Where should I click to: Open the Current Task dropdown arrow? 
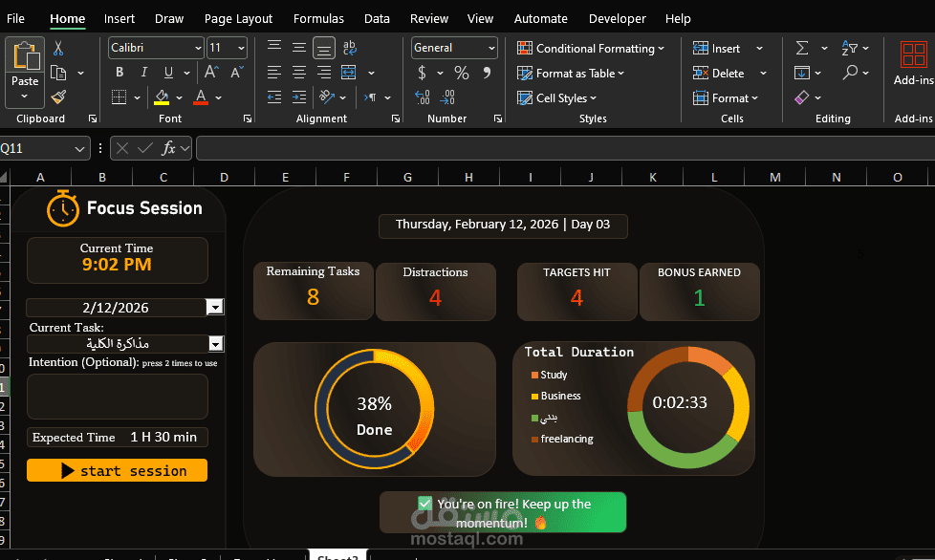click(x=215, y=344)
